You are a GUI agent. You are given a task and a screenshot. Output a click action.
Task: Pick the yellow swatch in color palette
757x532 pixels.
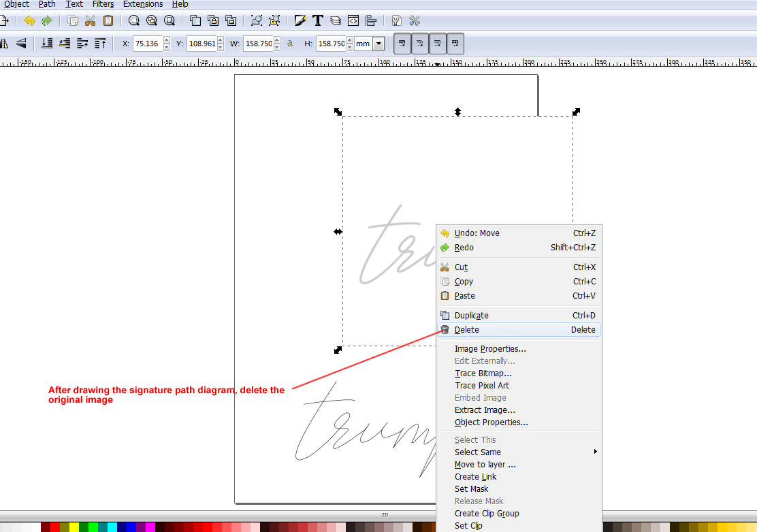(x=74, y=527)
